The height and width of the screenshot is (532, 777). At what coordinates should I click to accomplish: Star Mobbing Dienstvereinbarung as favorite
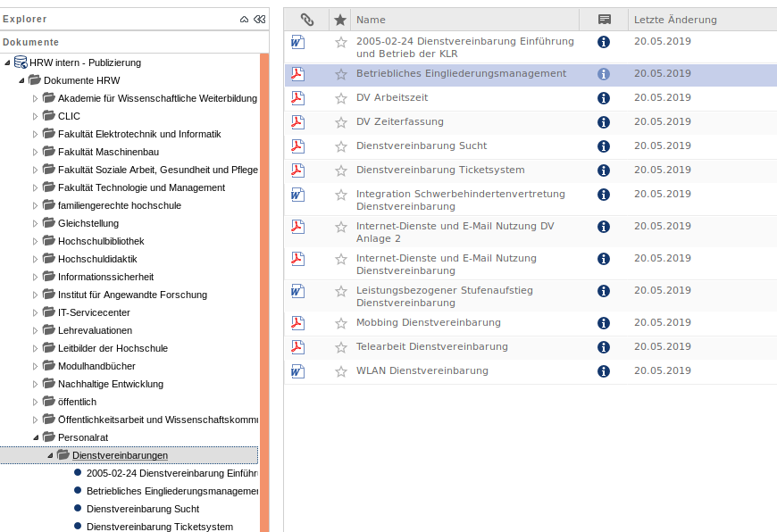341,323
